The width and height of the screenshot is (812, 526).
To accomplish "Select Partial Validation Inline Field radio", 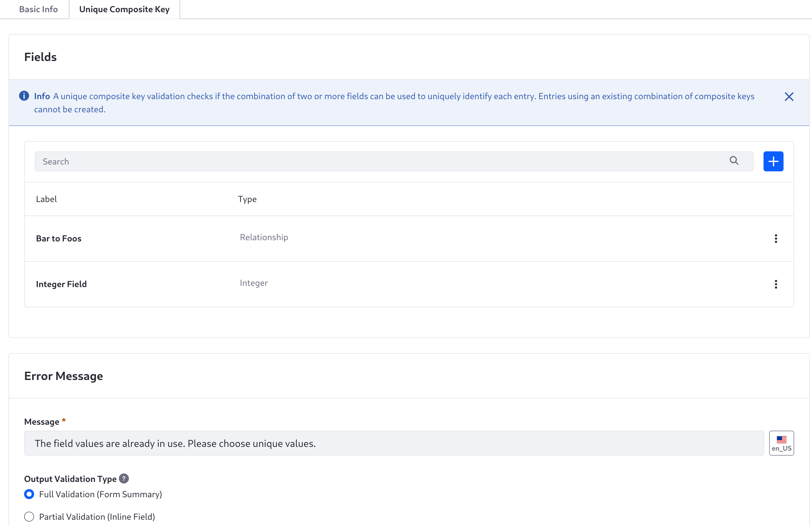I will pos(29,517).
